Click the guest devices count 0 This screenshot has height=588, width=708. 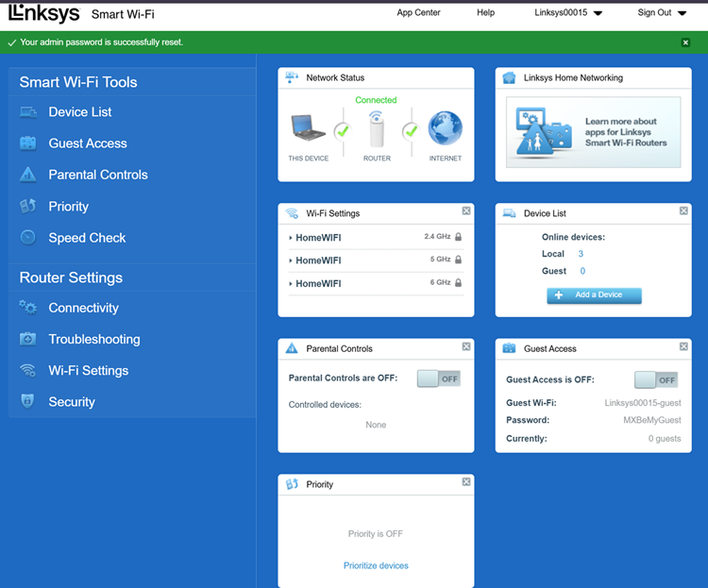click(582, 271)
